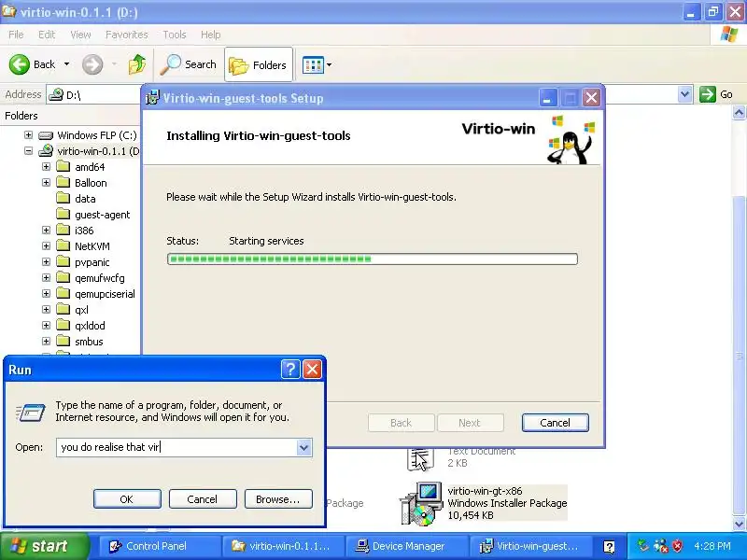Toggle the Folders pane button

[259, 64]
